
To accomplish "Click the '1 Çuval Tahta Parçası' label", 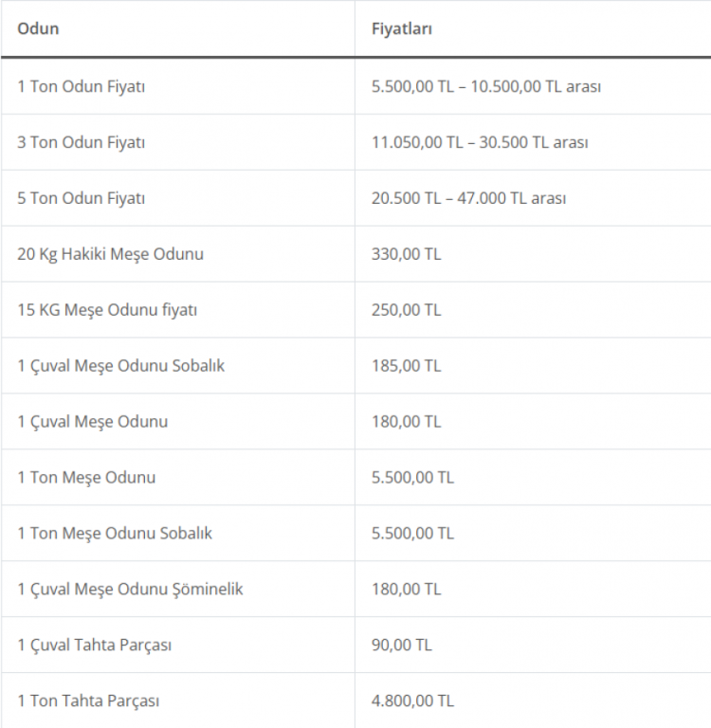I will 95,645.
